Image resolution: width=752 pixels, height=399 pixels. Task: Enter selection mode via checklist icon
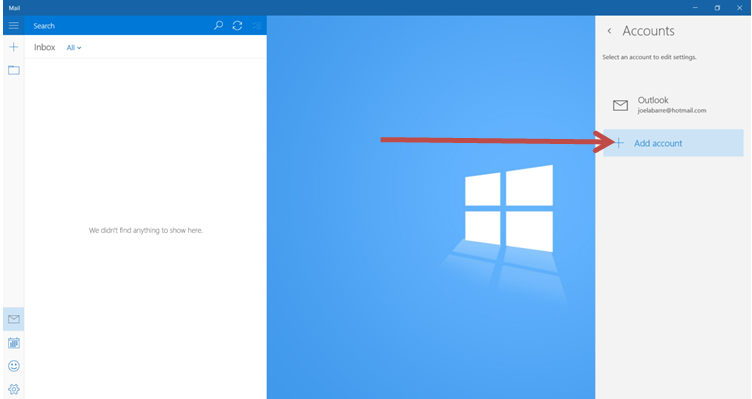pyautogui.click(x=257, y=25)
